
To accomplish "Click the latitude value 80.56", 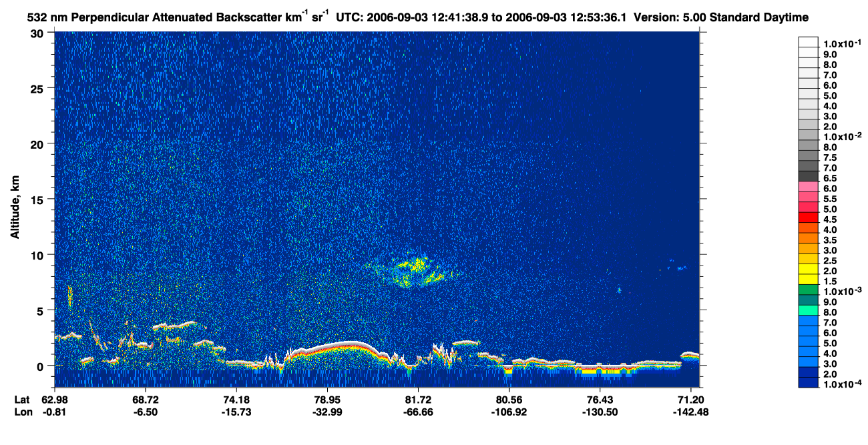I will pyautogui.click(x=509, y=400).
